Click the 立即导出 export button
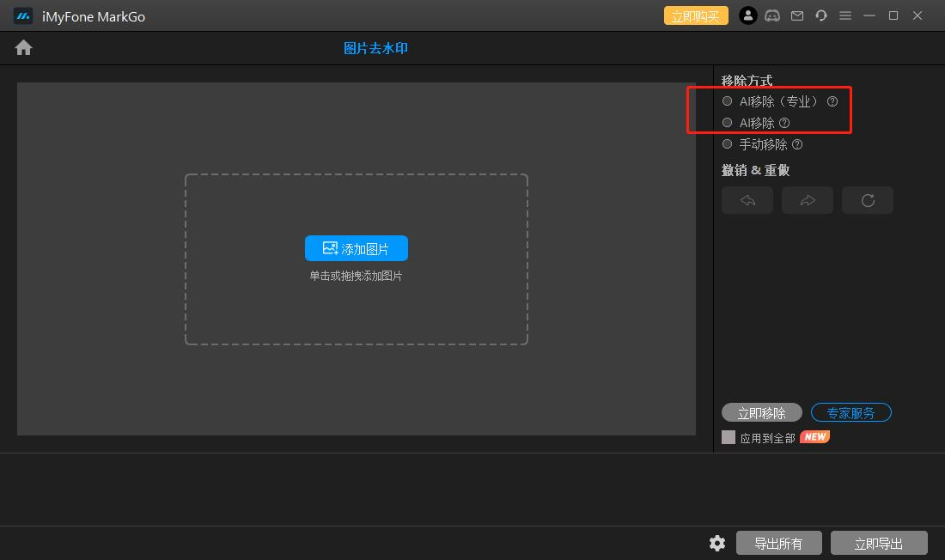This screenshot has width=945, height=560. click(x=879, y=543)
